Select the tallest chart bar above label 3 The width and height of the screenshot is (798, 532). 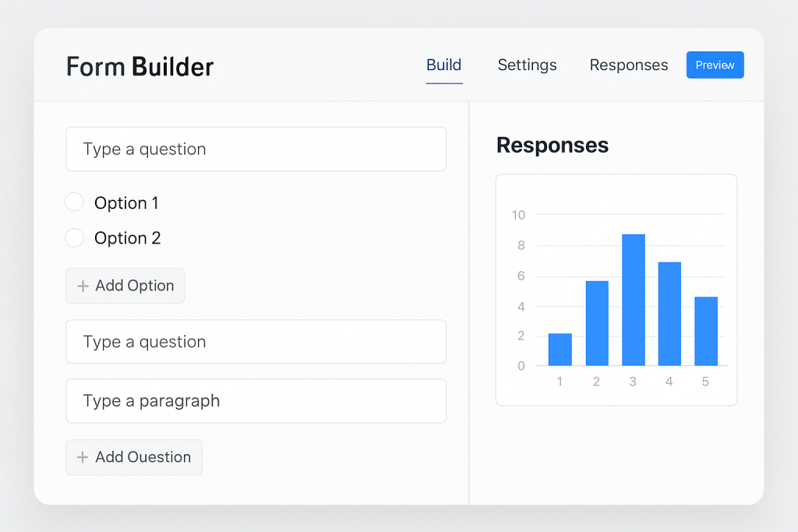coord(633,300)
